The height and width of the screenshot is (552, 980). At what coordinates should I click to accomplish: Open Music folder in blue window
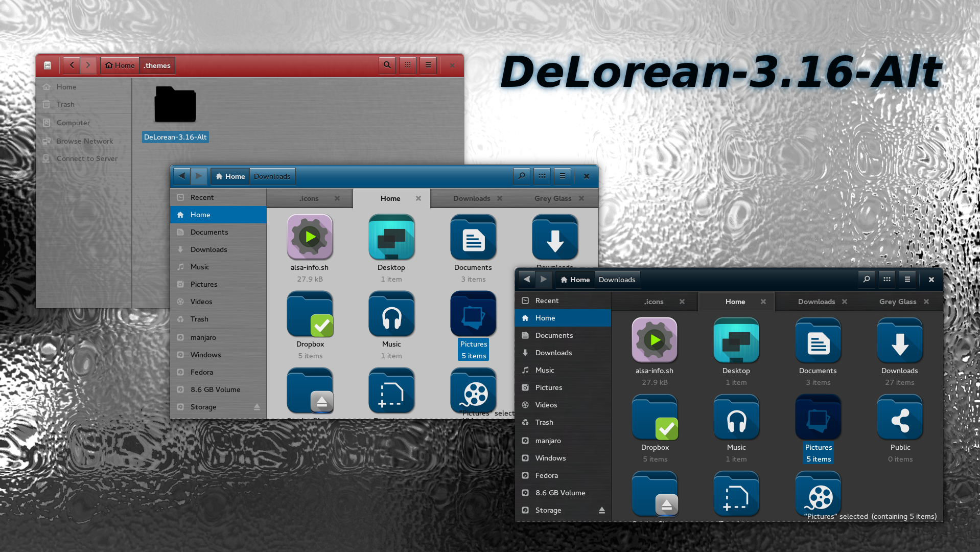pyautogui.click(x=391, y=314)
